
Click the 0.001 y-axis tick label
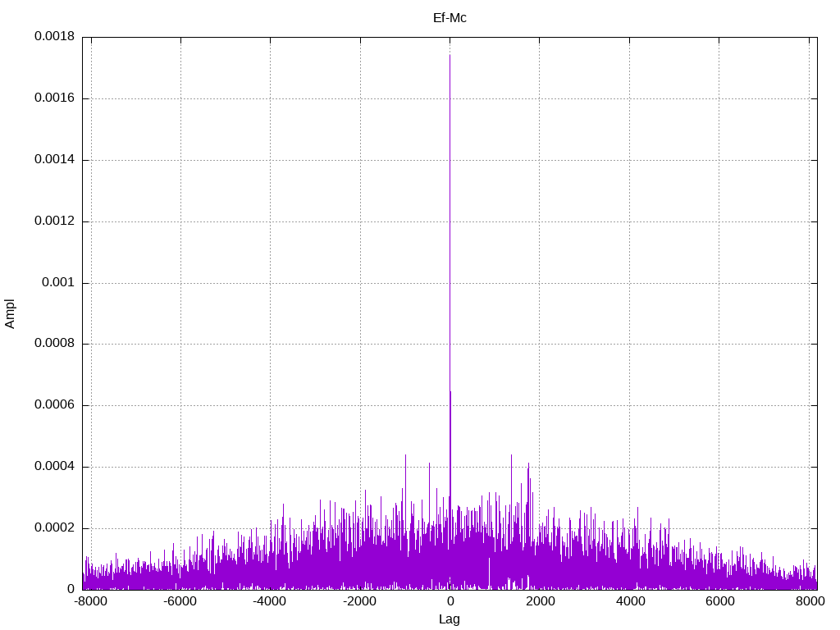(x=58, y=283)
